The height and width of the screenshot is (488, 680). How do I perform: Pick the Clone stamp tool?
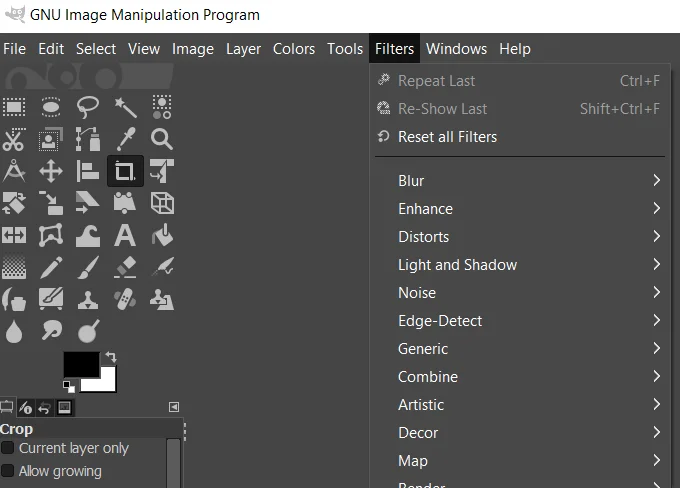click(x=88, y=300)
